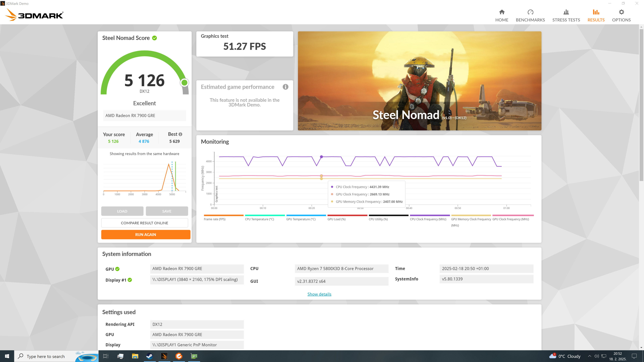This screenshot has height=362, width=644.
Task: Click the green validation check near Steel Nomad Score
Action: pyautogui.click(x=154, y=38)
